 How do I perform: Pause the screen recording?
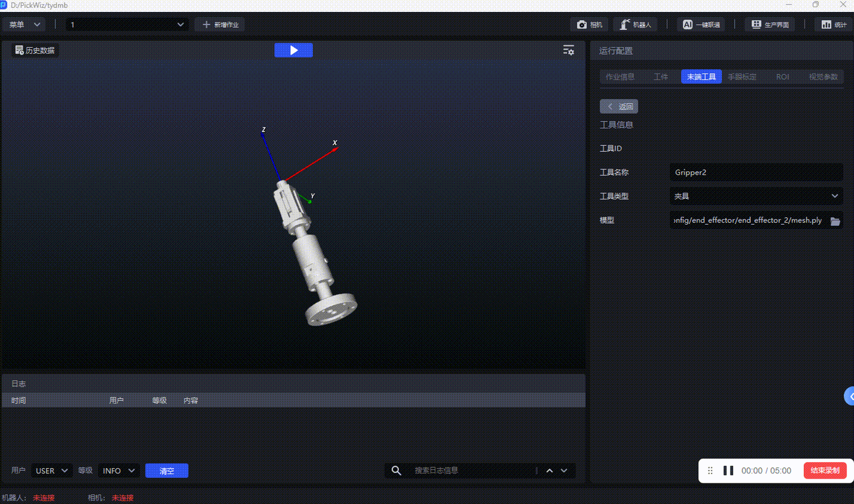pyautogui.click(x=728, y=471)
